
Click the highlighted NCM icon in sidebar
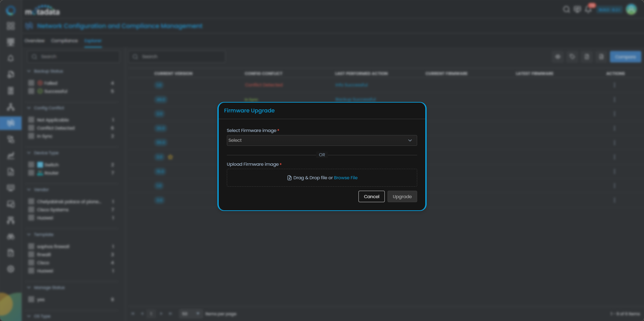point(11,123)
